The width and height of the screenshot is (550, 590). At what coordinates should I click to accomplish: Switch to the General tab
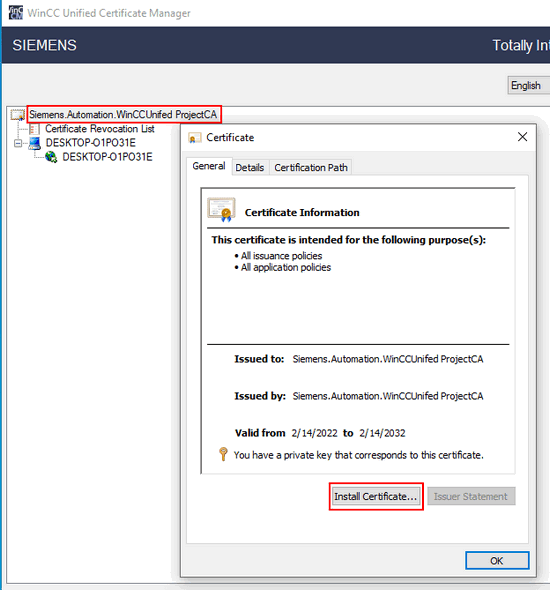[209, 166]
